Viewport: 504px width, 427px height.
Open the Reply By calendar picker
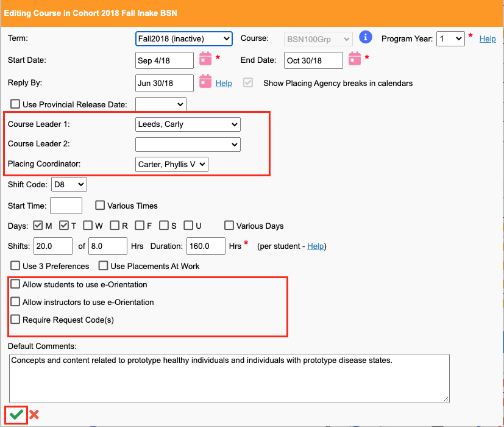(x=205, y=81)
